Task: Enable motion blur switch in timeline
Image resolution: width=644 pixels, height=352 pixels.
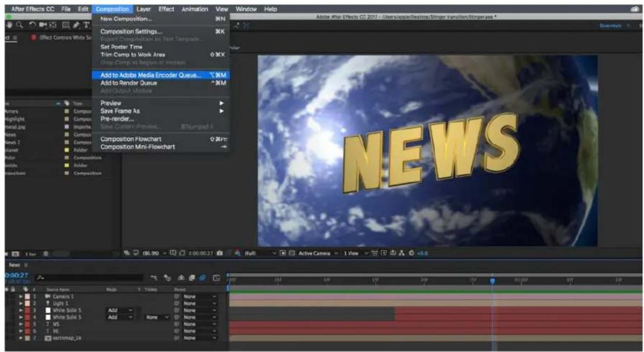Action: (x=202, y=278)
